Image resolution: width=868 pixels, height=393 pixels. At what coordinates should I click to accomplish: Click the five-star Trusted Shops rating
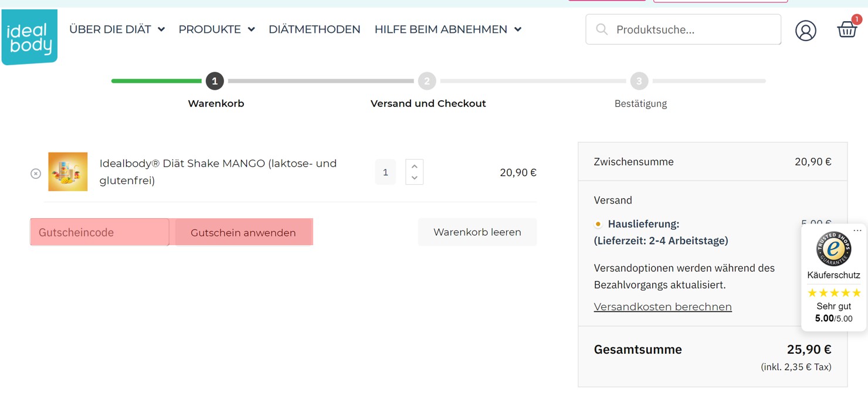[x=834, y=293]
